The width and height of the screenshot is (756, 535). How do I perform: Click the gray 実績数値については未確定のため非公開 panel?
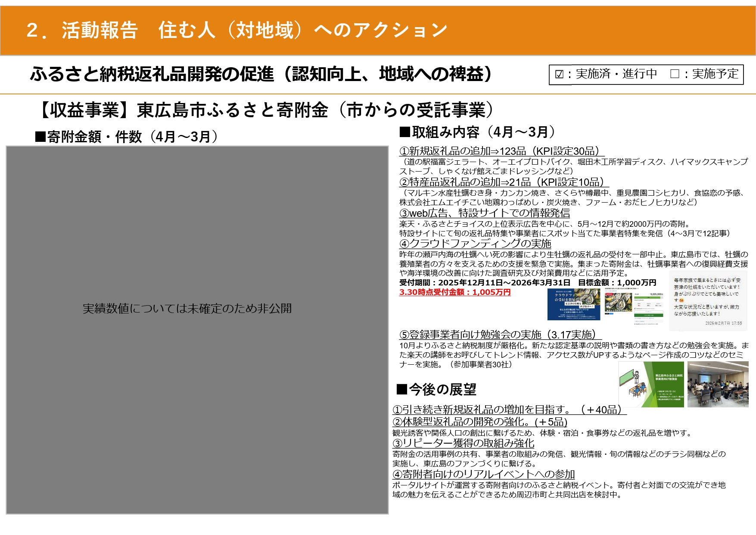click(x=197, y=330)
